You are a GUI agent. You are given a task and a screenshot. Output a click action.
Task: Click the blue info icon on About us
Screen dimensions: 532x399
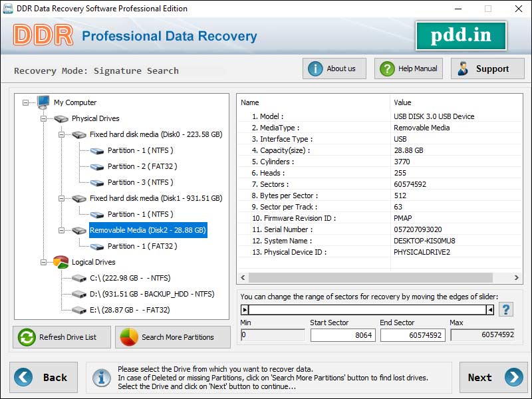click(315, 69)
